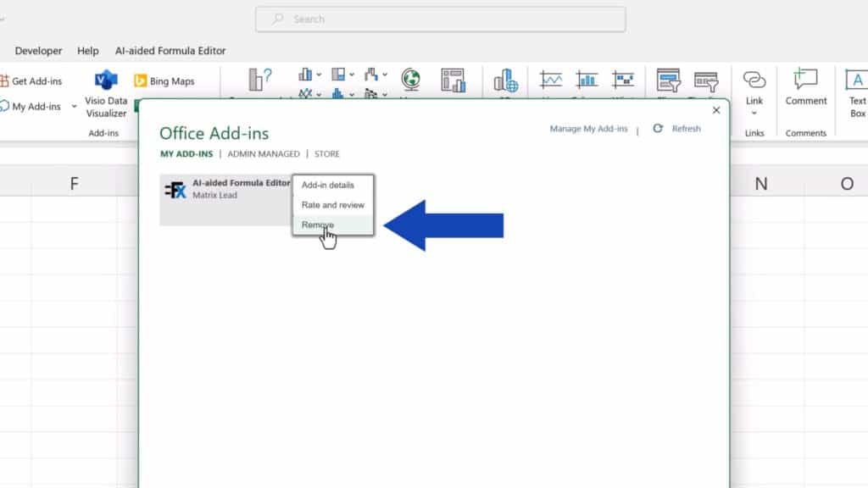Choose Rate and review from context menu
868x488 pixels.
[x=332, y=205]
